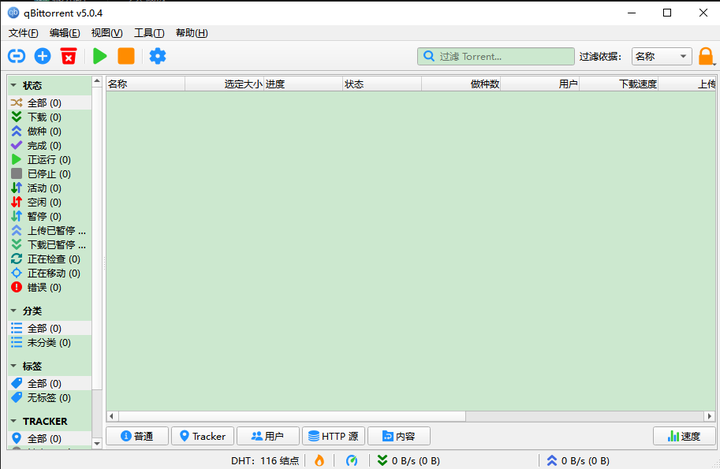
Task: Select the 暂停 (0) filter
Action: 49,216
